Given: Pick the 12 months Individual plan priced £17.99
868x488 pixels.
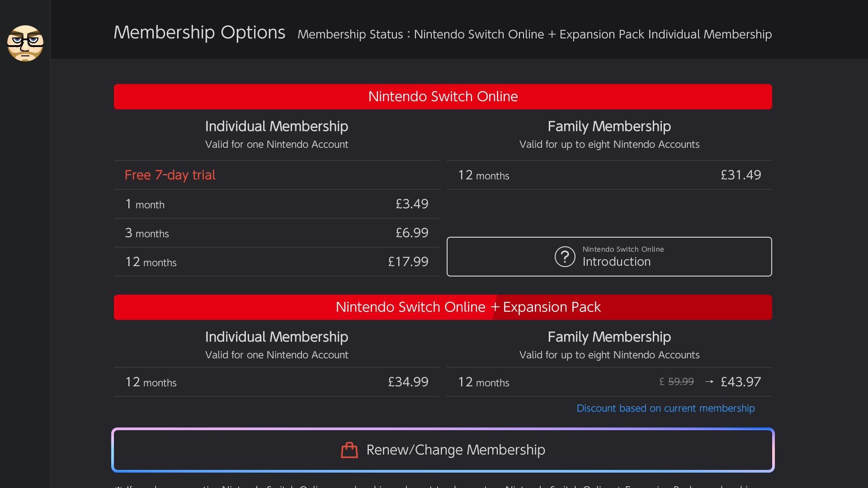Looking at the screenshot, I should [277, 262].
